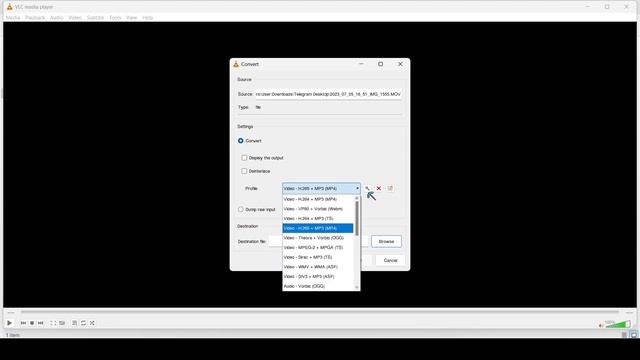Screen dimensions: 640x360
Task: Select Dump raw input radio button
Action: 241,209
